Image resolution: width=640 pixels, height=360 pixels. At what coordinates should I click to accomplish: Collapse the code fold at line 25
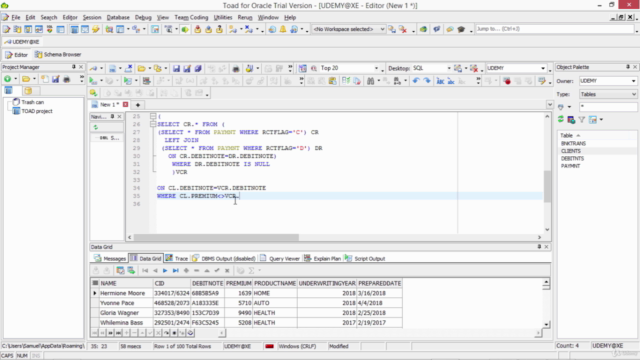click(153, 116)
